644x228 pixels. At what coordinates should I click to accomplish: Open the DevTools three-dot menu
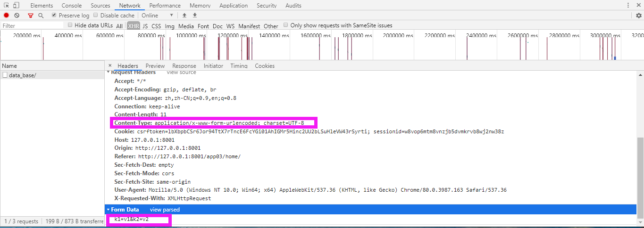point(628,5)
